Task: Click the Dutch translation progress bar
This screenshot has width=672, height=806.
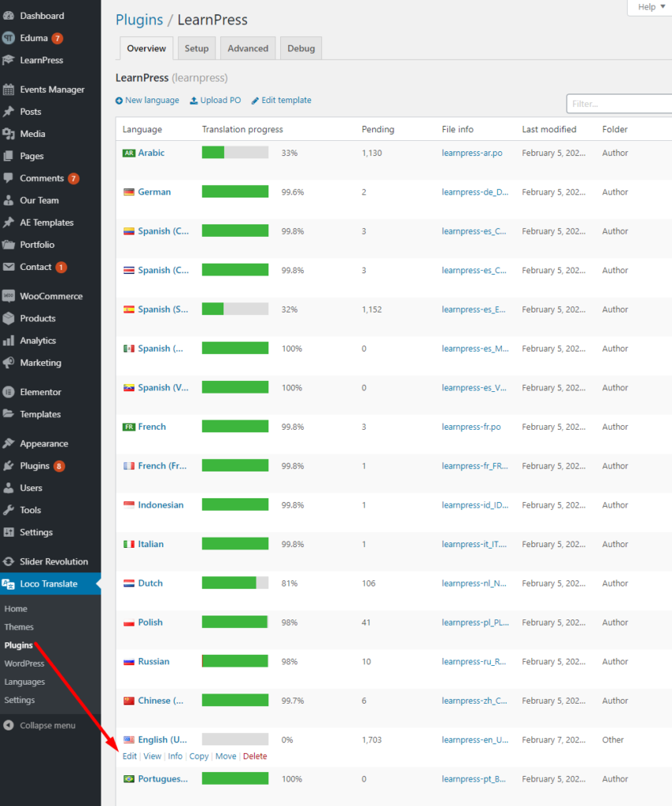Action: coord(234,583)
